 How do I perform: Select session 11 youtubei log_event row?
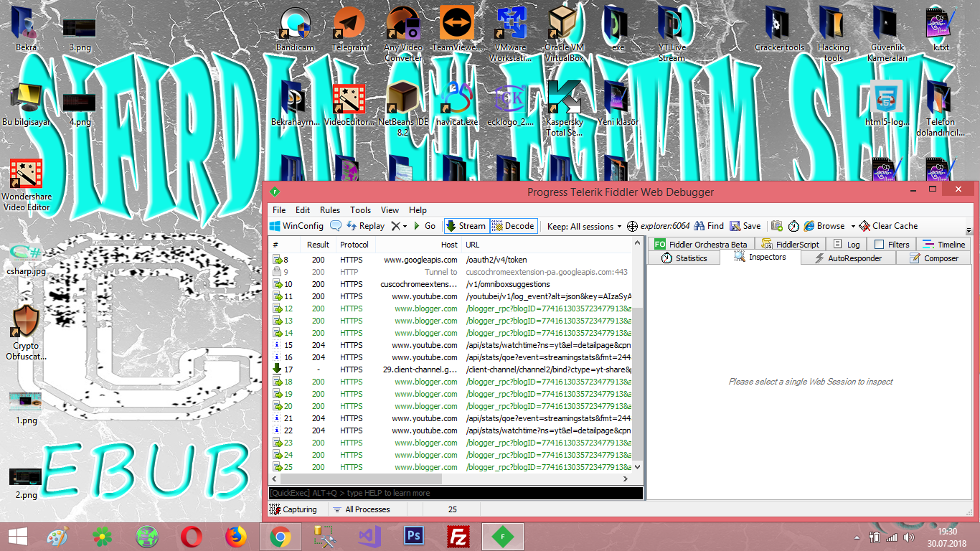[451, 296]
